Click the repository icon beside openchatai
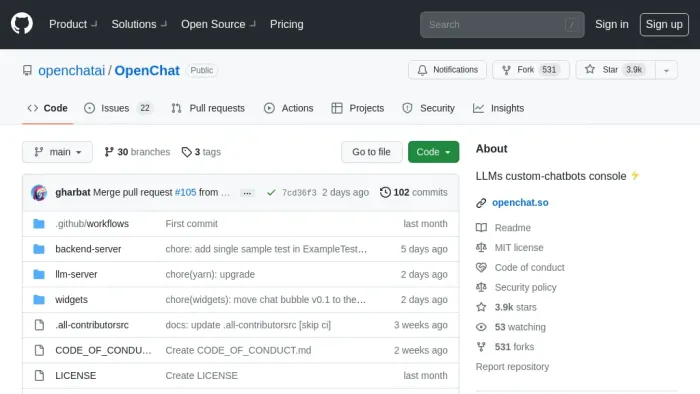The height and width of the screenshot is (394, 700). click(27, 71)
